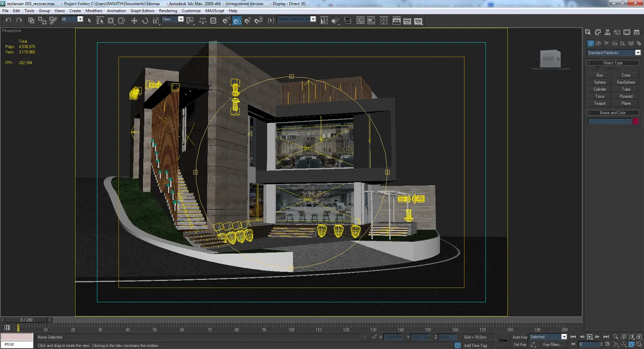Activate the Unlink Selection tool
The image size is (644, 349).
coord(42,20)
